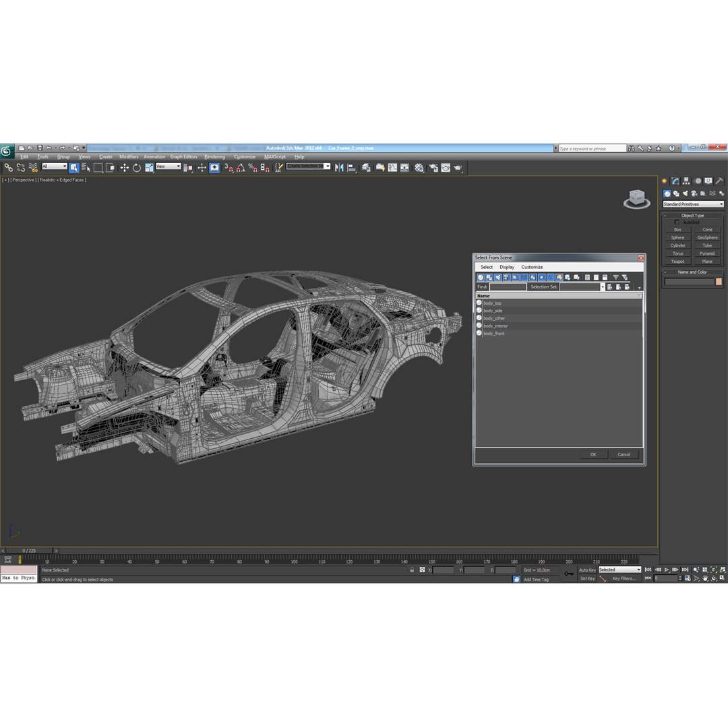Screen dimensions: 728x728
Task: Open the Utilities panel hammer icon
Action: coord(719,181)
